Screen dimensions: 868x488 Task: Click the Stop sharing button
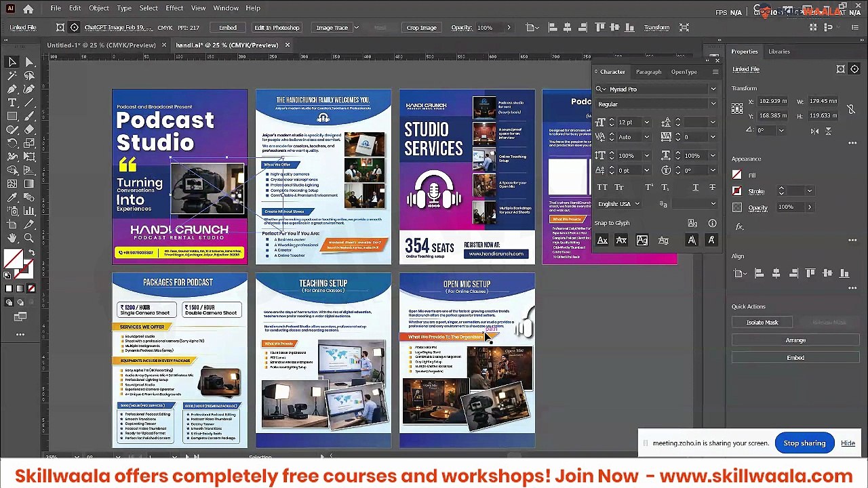[804, 443]
